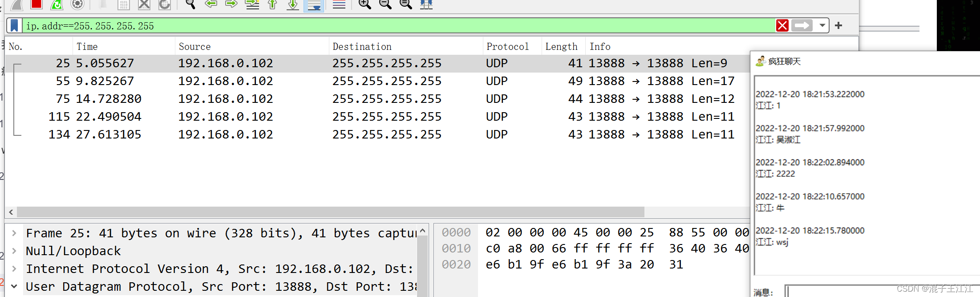Image resolution: width=980 pixels, height=297 pixels.
Task: Jump to last packet arrow
Action: point(292,4)
